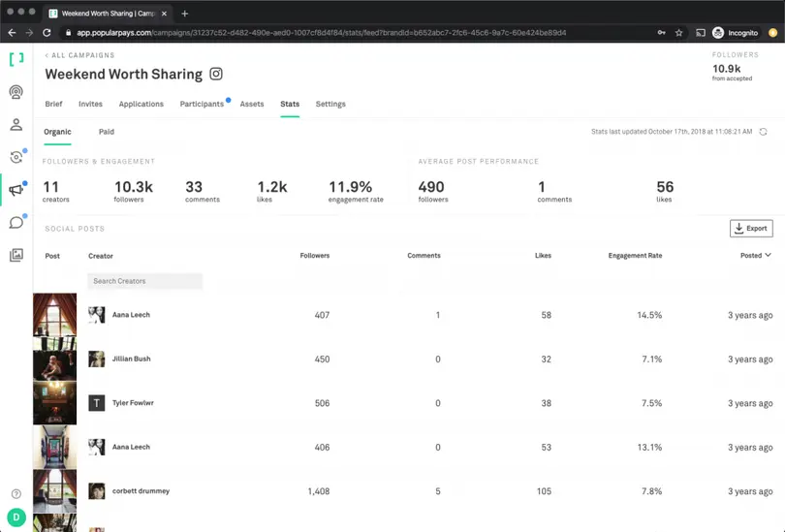Open the chat messages sidebar icon
The image size is (785, 532).
(16, 223)
